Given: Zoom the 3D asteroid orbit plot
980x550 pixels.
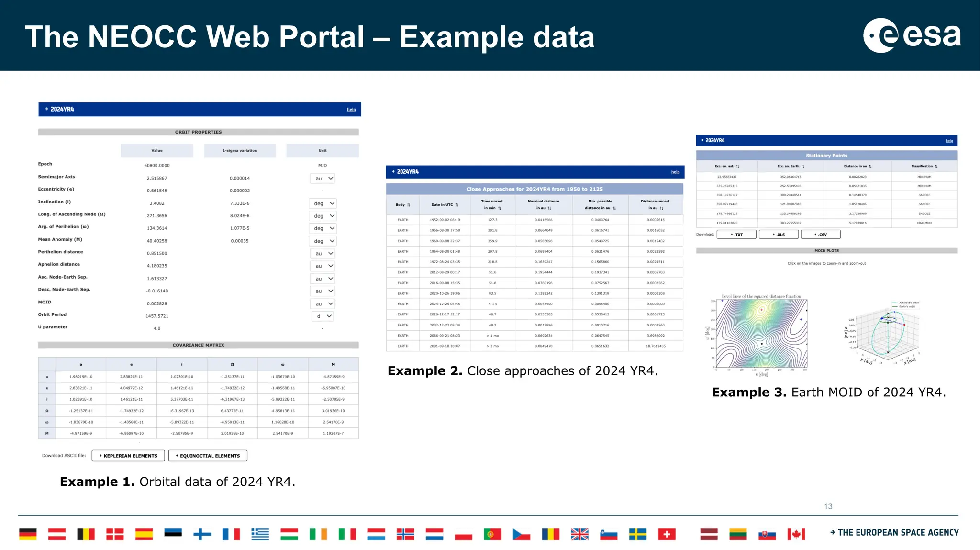Looking at the screenshot, I should coord(881,333).
